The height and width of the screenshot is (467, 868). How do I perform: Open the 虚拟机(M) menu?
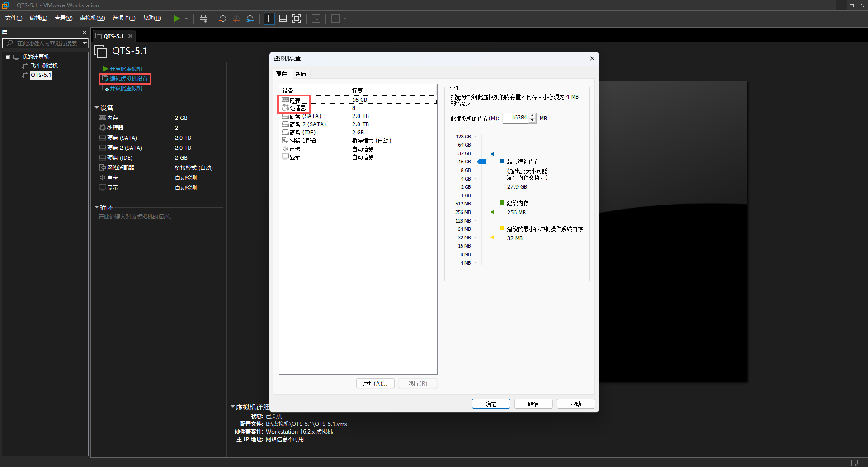coord(92,18)
